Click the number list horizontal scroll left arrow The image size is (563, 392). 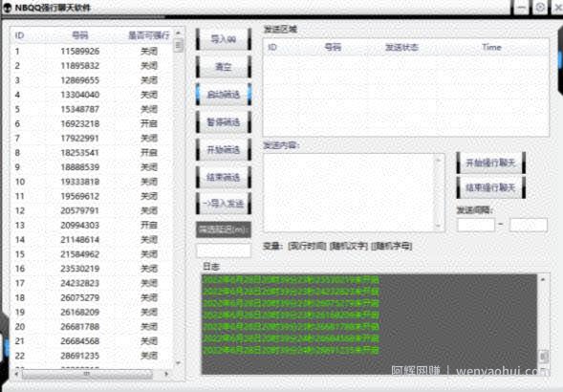click(x=16, y=374)
